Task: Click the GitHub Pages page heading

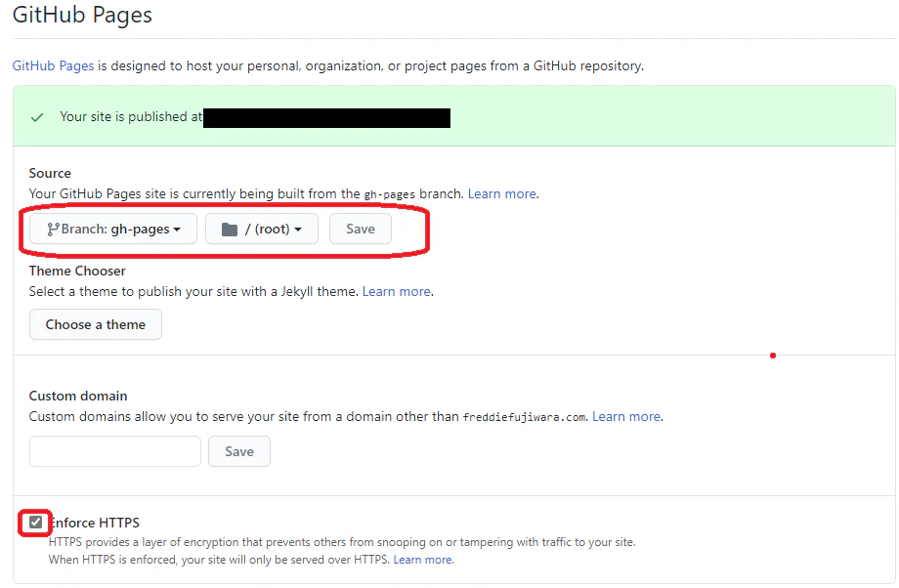Action: 82,15
